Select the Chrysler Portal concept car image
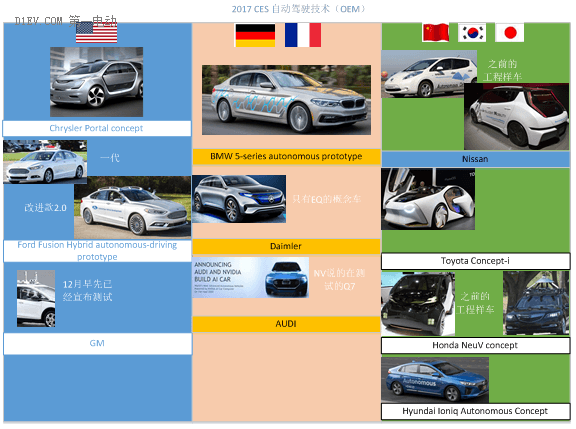The image size is (576, 429). [x=97, y=82]
